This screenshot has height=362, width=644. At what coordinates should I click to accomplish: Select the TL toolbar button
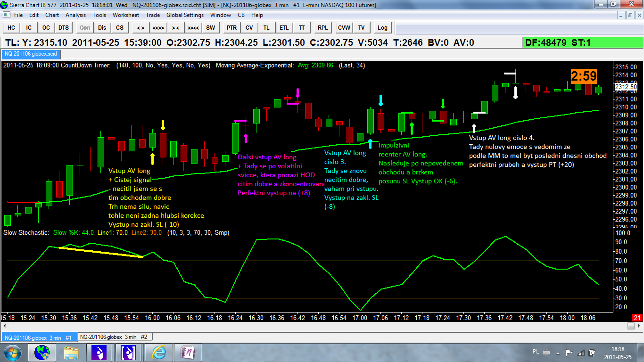click(x=266, y=28)
